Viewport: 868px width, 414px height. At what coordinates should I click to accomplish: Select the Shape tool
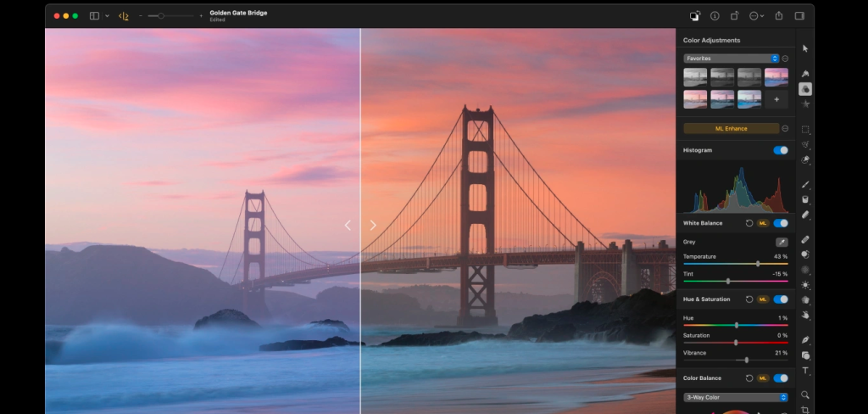click(x=805, y=355)
